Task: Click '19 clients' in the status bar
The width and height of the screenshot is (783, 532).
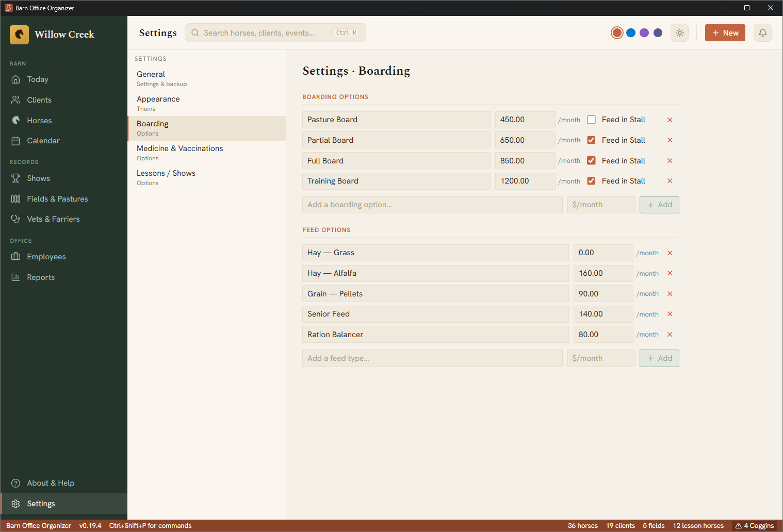Action: click(621, 526)
